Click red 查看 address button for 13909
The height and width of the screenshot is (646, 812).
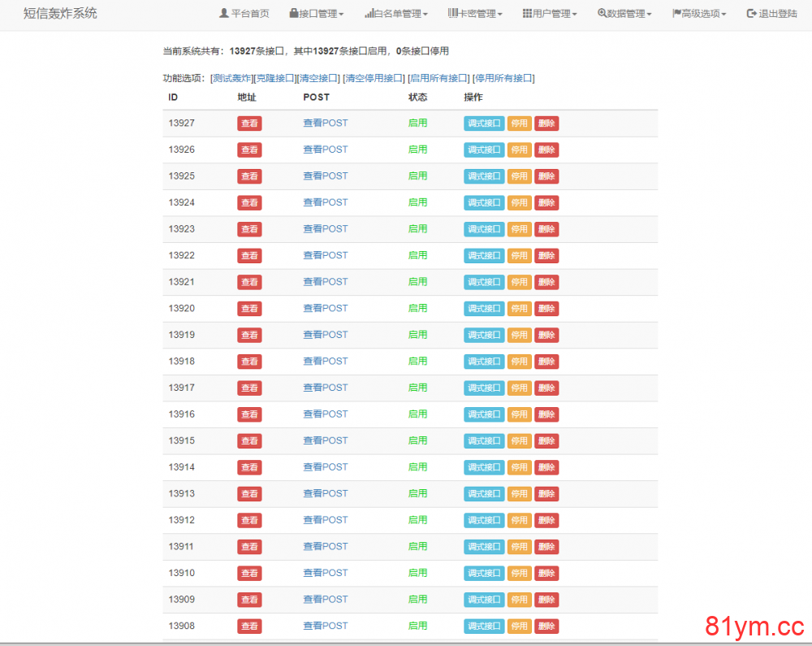[x=249, y=600]
